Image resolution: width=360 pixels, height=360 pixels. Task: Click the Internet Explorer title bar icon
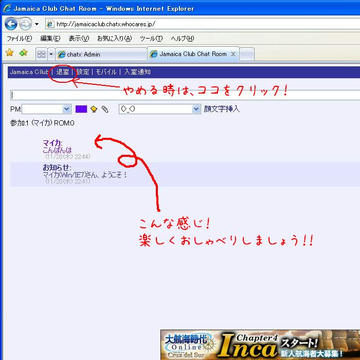(7, 8)
